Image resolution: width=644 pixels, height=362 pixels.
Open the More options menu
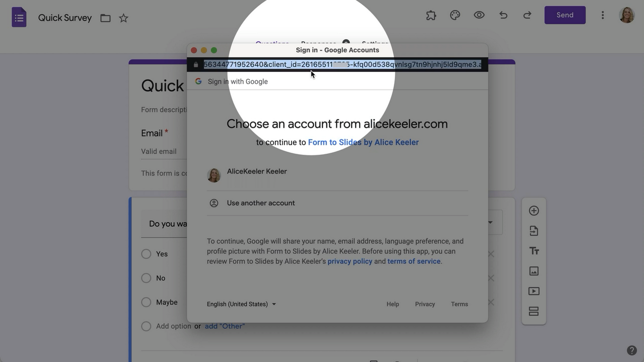point(603,15)
